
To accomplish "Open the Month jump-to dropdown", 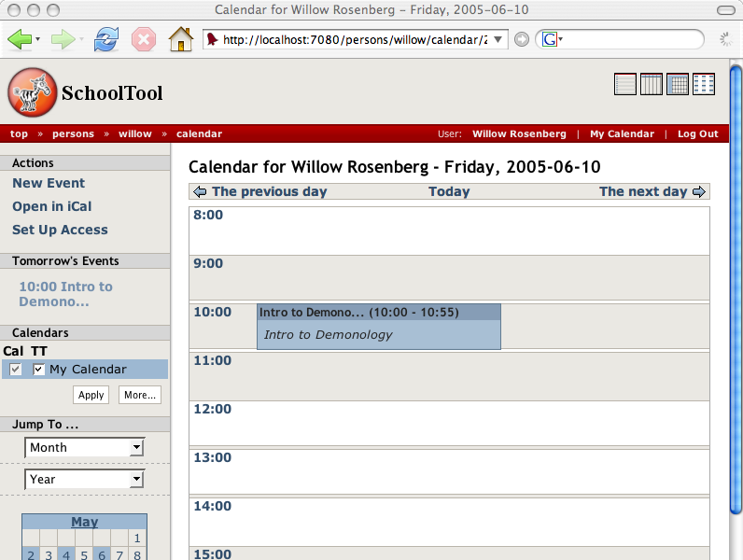I will (84, 448).
